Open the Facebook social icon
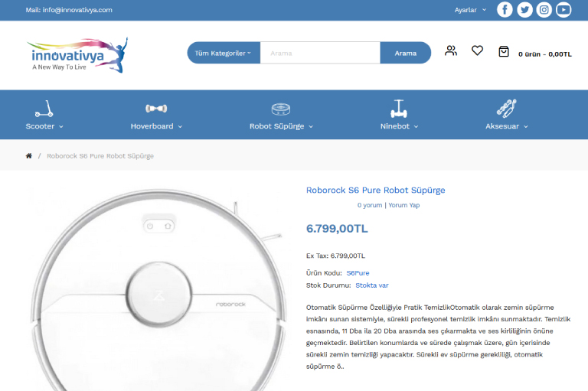 coord(505,10)
